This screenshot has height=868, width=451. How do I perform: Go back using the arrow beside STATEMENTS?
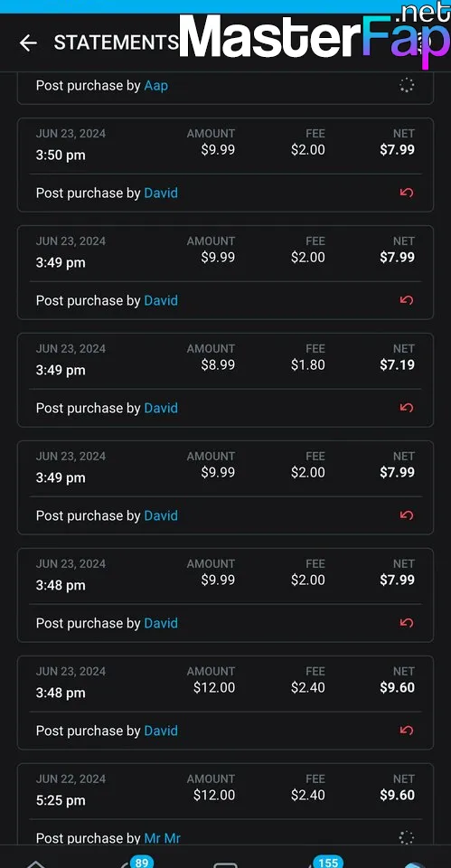click(28, 42)
